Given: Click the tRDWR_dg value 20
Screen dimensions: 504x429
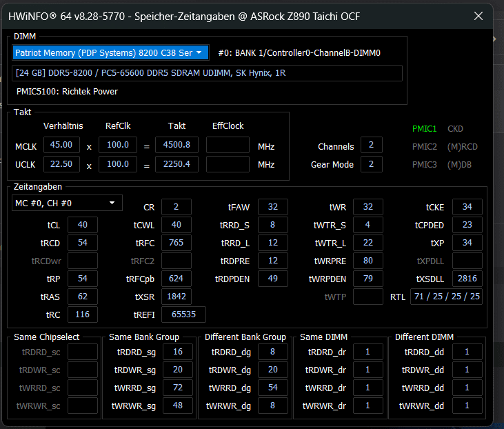Looking at the screenshot, I should tap(273, 370).
